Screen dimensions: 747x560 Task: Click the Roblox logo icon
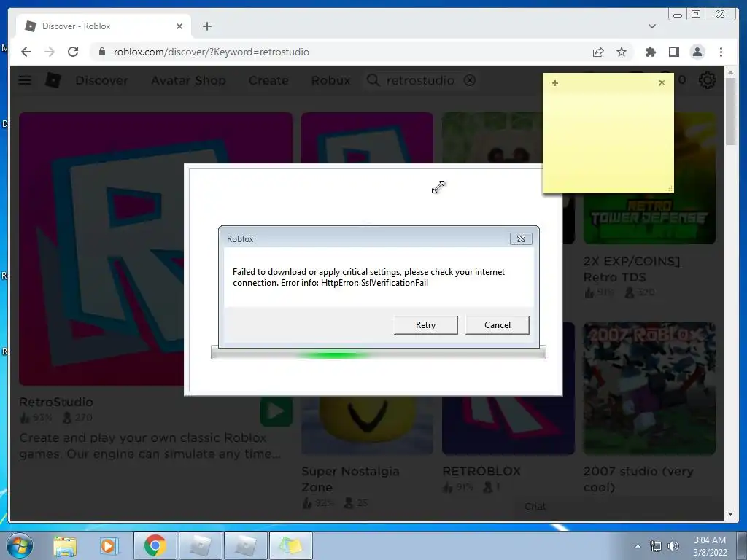click(x=53, y=80)
